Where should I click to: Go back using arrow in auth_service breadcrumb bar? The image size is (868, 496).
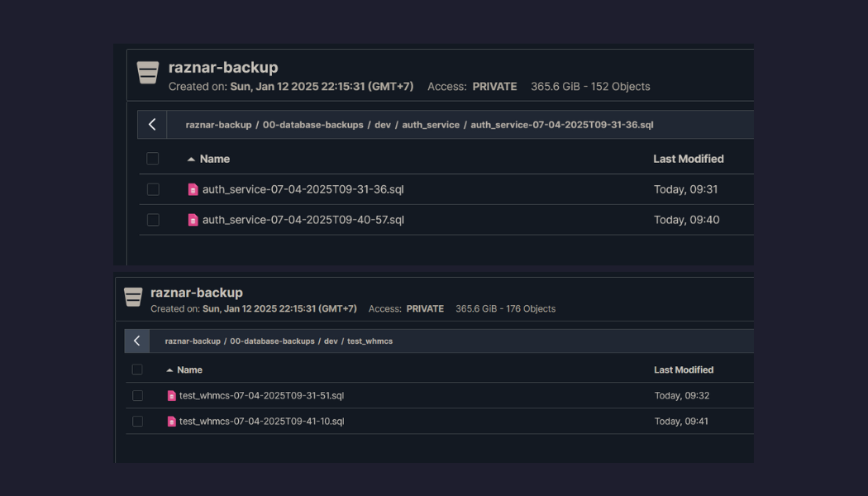[152, 125]
